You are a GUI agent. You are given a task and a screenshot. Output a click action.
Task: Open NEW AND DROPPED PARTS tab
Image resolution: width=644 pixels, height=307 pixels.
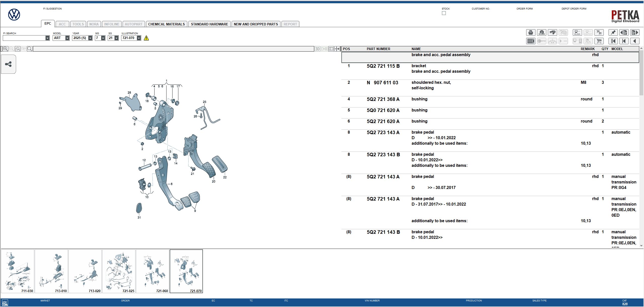pos(256,24)
